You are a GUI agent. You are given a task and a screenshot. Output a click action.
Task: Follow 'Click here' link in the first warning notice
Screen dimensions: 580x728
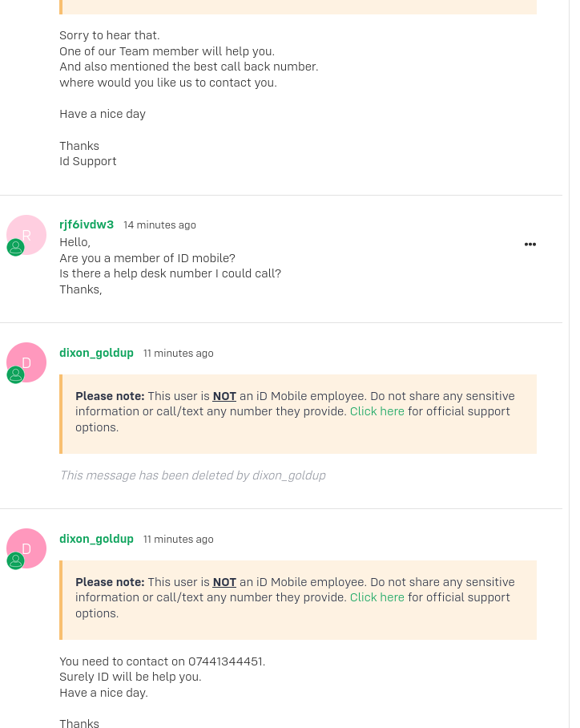pyautogui.click(x=377, y=411)
